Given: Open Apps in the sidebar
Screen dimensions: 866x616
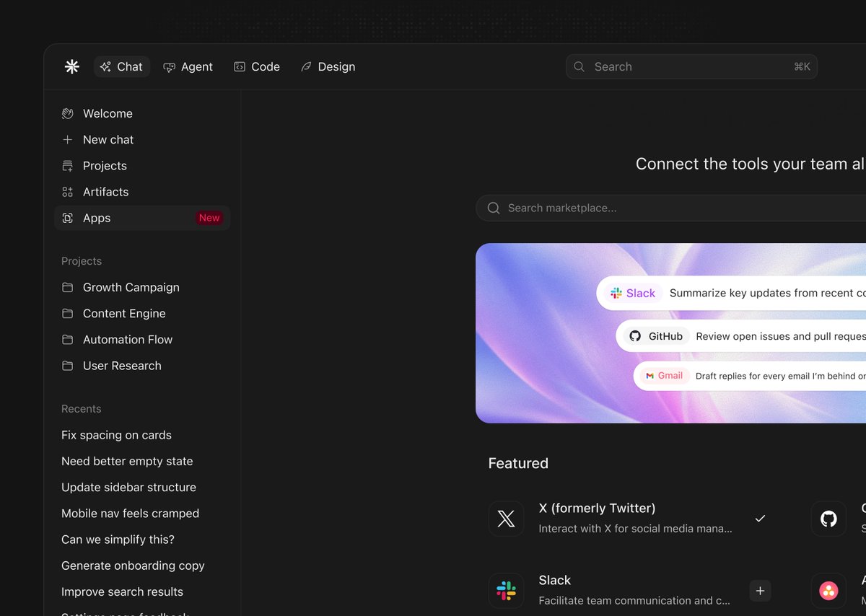Looking at the screenshot, I should click(x=142, y=218).
